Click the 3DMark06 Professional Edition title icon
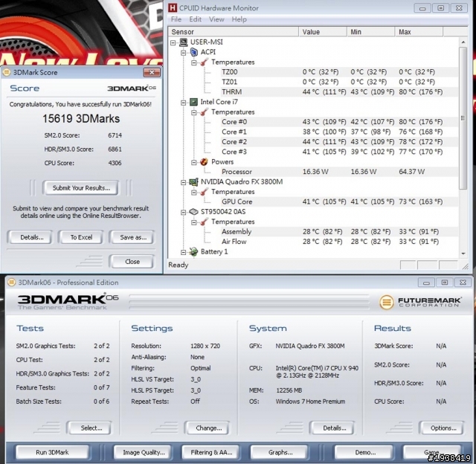476x464 pixels. click(x=11, y=283)
